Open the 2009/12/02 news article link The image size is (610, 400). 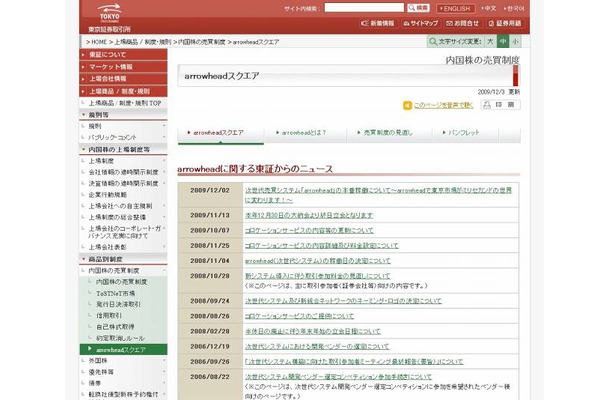[378, 195]
